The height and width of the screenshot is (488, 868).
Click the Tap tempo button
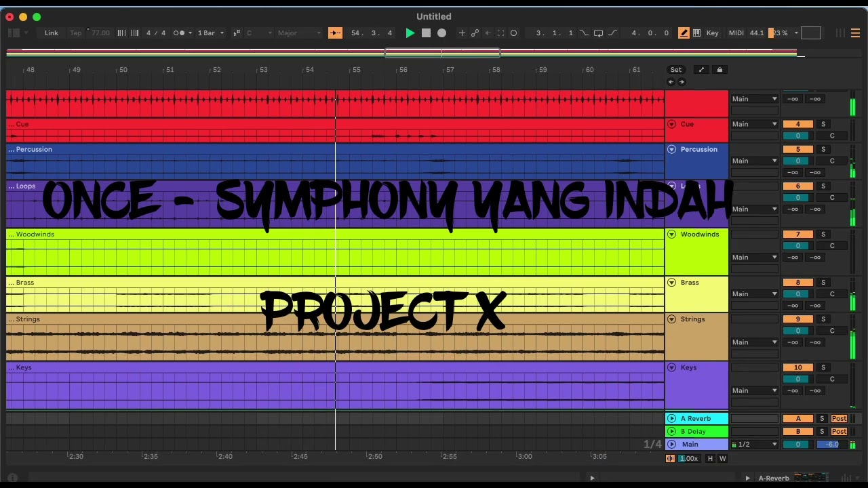click(75, 33)
